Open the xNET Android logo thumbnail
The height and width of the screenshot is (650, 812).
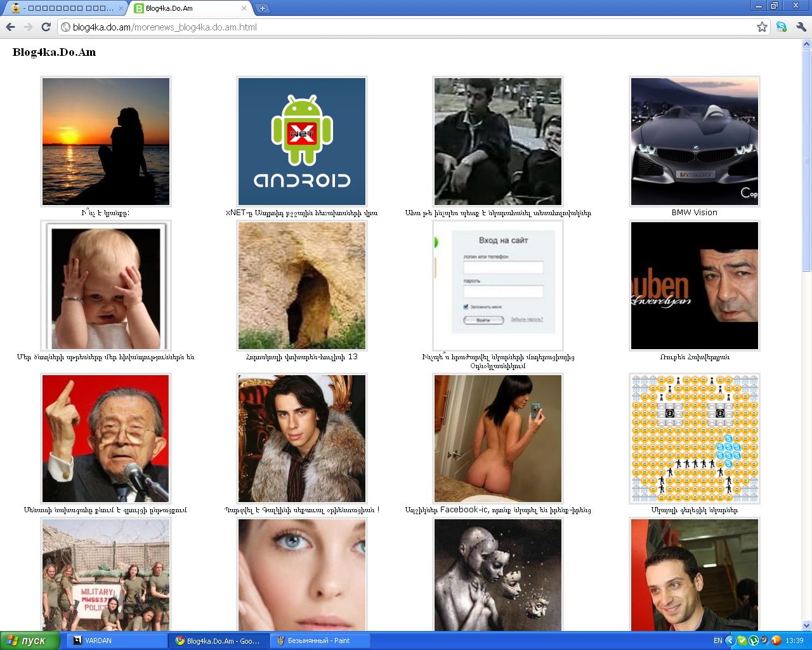(302, 142)
